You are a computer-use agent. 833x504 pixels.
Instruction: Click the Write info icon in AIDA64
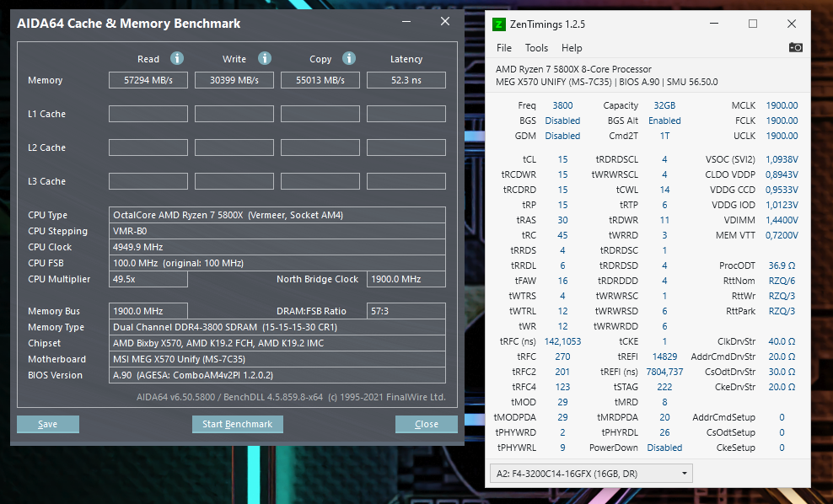[265, 58]
